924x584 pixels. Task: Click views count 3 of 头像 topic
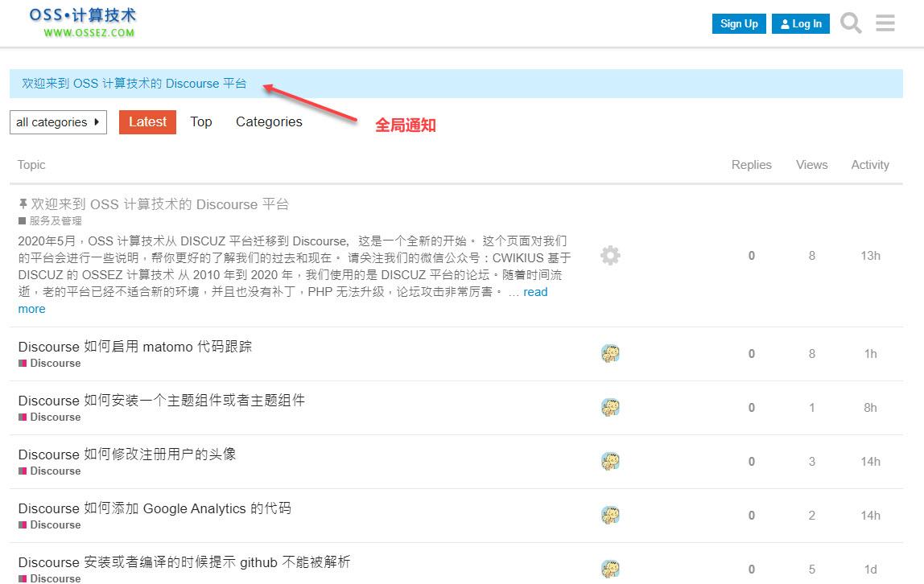(811, 461)
